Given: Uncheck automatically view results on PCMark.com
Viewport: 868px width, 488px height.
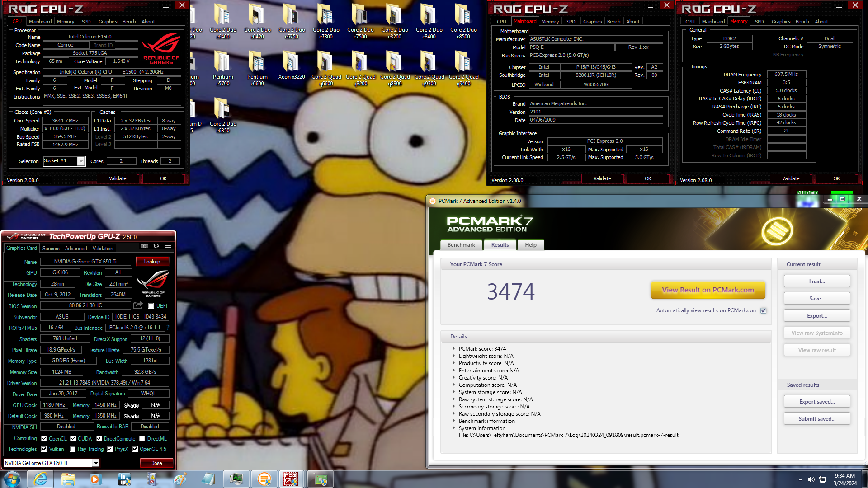Looking at the screenshot, I should click(x=764, y=310).
